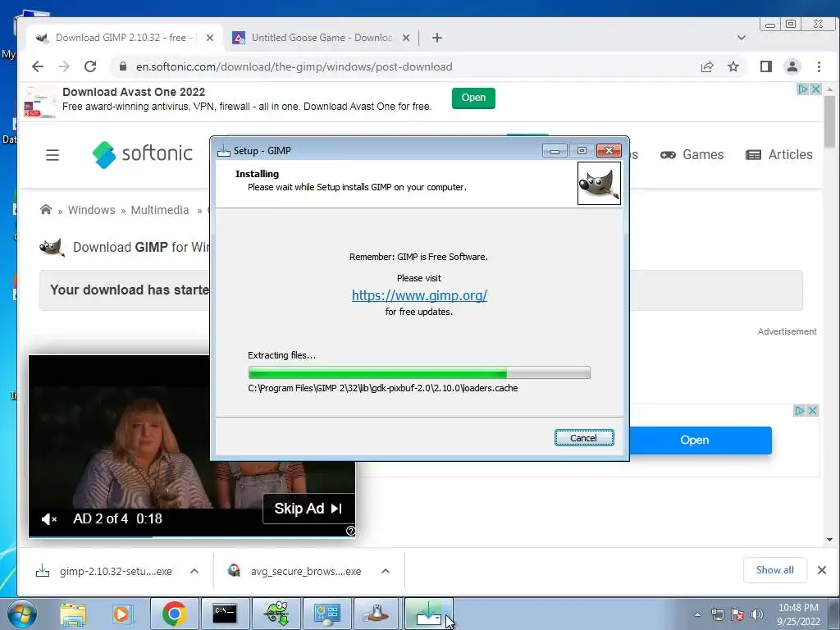Image resolution: width=840 pixels, height=630 pixels.
Task: Click scrollbar down arrow on page
Action: click(x=830, y=540)
